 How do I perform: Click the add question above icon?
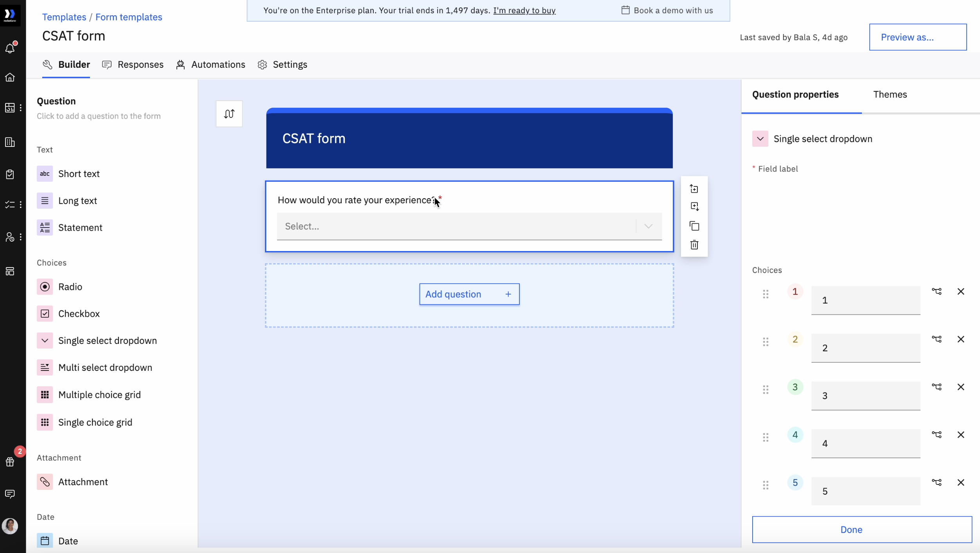(x=694, y=189)
